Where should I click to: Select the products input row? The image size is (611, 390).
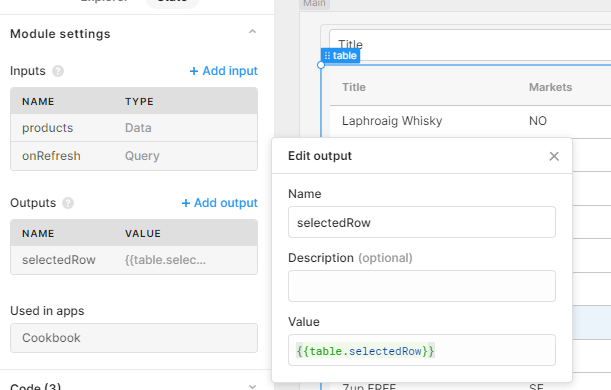click(134, 128)
